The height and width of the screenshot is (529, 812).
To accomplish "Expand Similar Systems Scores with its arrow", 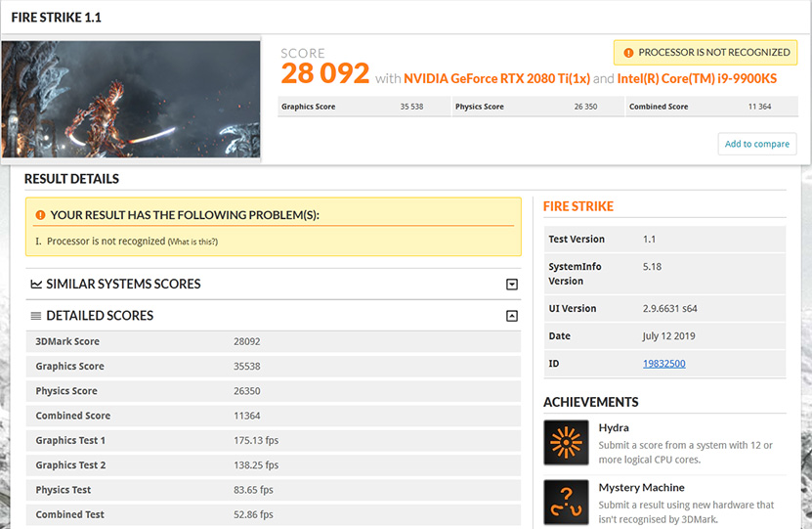I will pyautogui.click(x=511, y=285).
